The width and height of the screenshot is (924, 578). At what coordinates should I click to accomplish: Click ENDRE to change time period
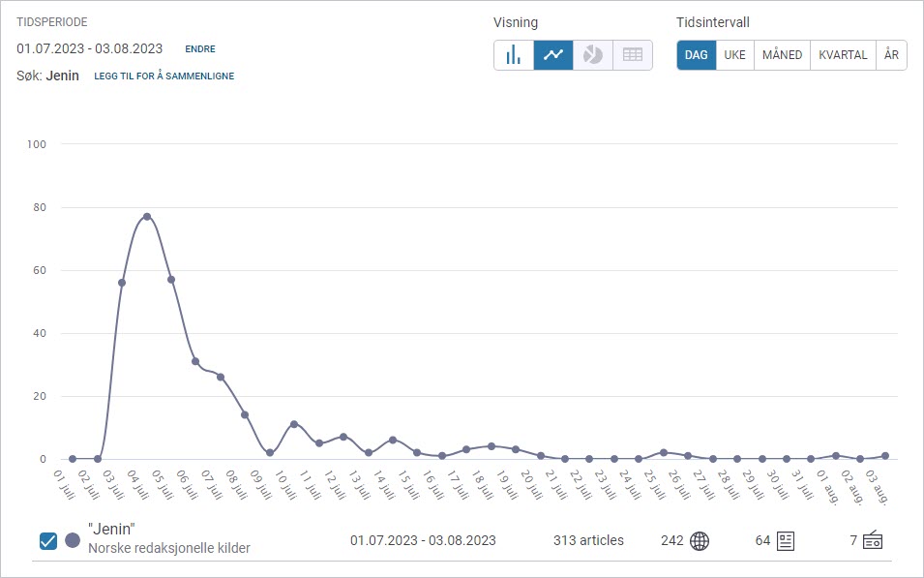pyautogui.click(x=200, y=49)
